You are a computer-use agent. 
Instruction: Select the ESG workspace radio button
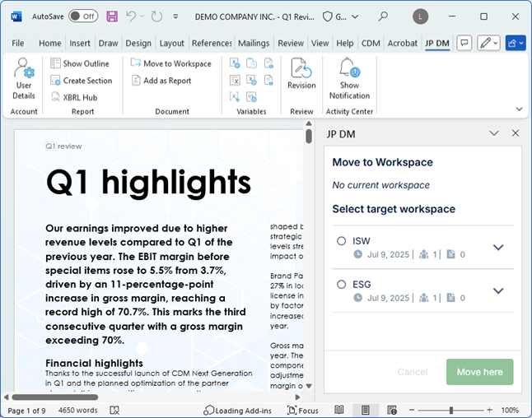click(x=341, y=285)
